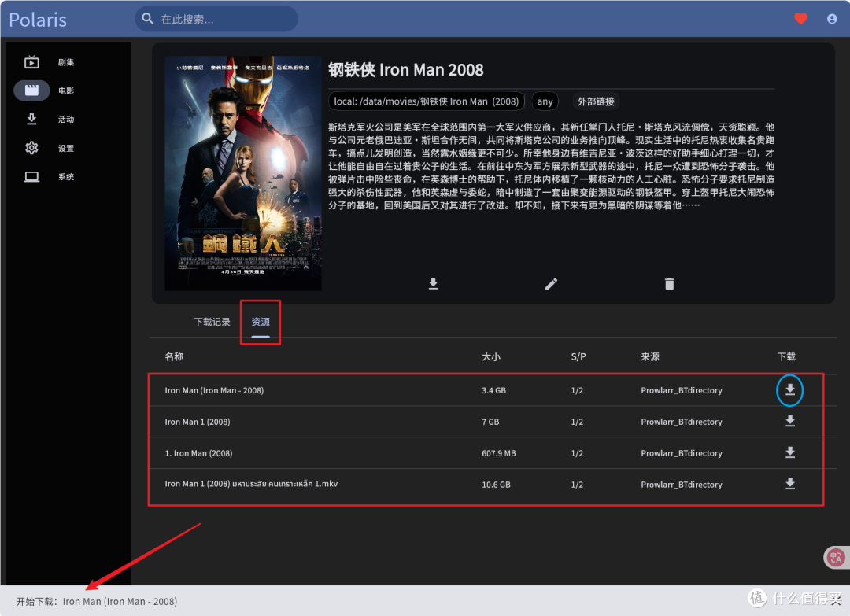Open the 剧集 TV series icon

coord(31,62)
